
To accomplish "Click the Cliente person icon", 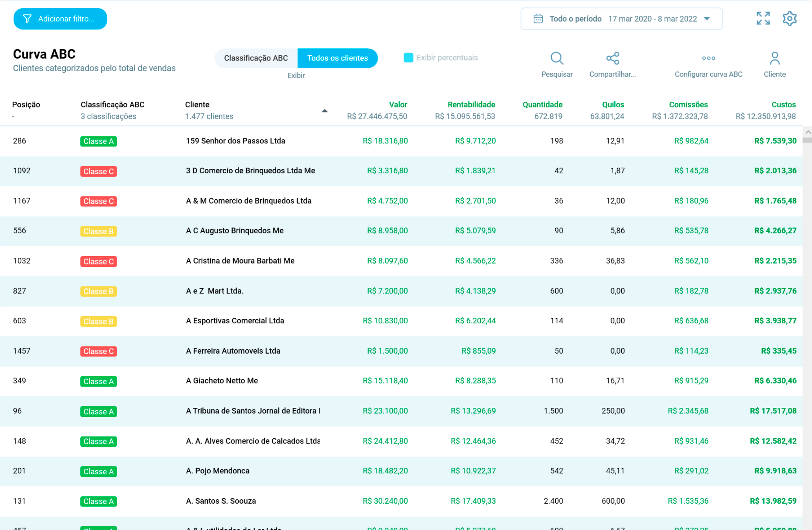I will (x=775, y=58).
